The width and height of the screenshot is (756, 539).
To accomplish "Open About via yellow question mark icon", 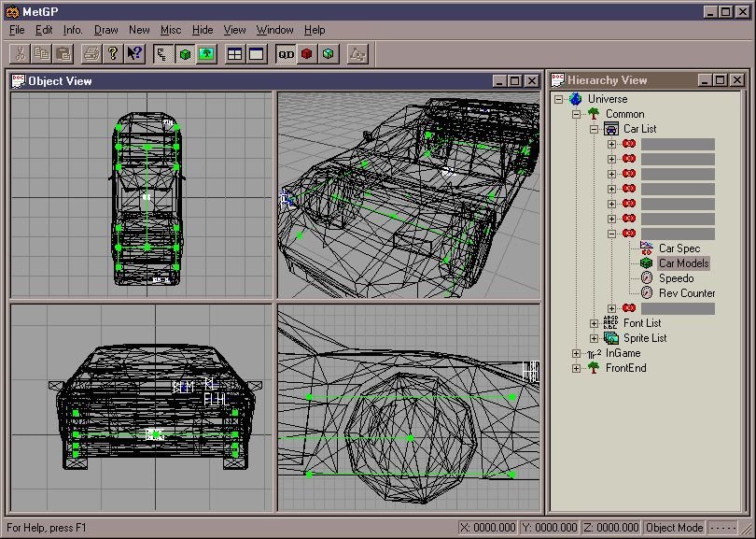I will pyautogui.click(x=113, y=53).
